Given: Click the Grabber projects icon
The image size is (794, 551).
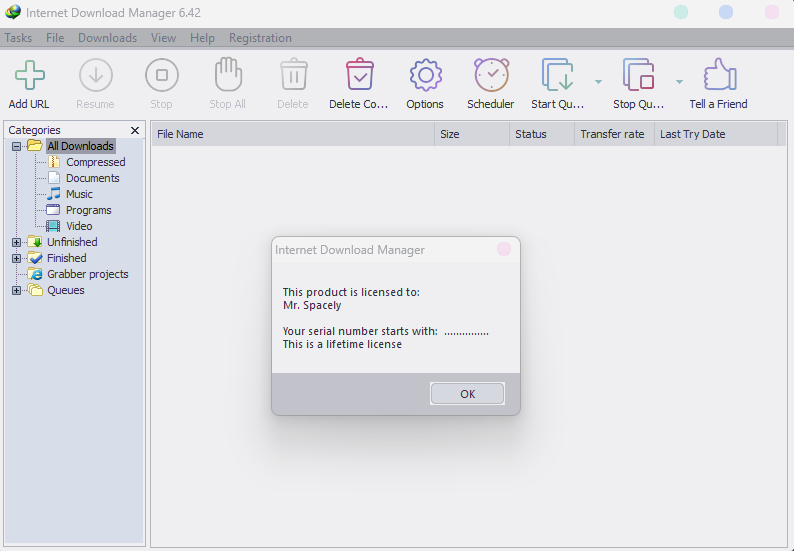Looking at the screenshot, I should [34, 274].
